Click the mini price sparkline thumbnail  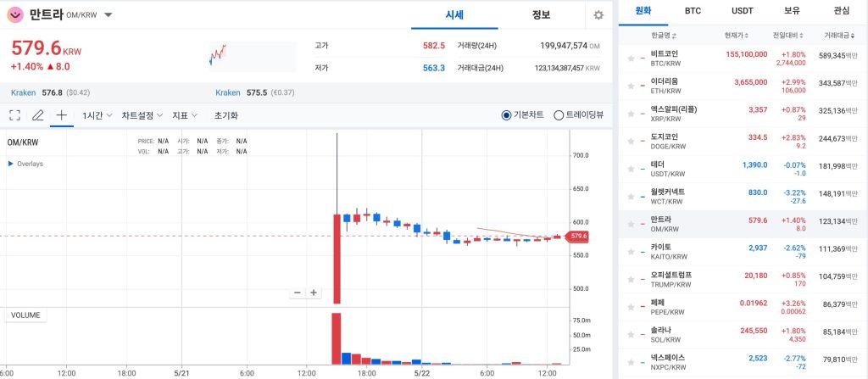(x=218, y=54)
